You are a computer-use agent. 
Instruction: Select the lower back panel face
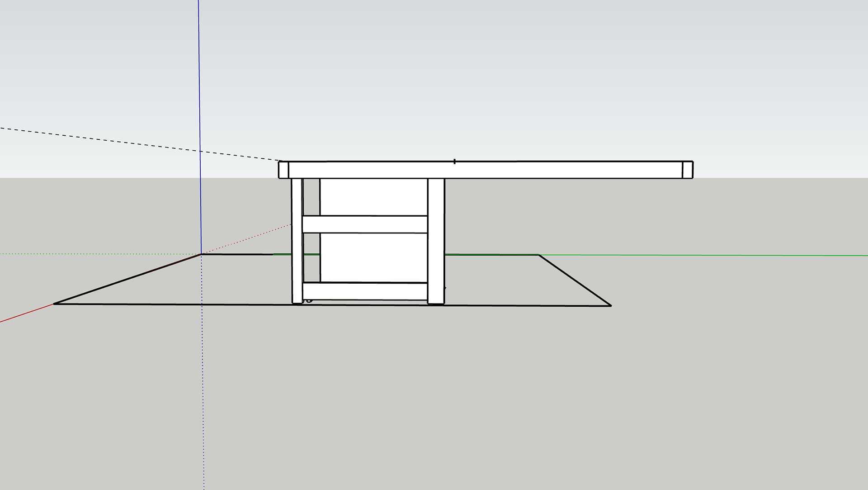[x=373, y=257]
